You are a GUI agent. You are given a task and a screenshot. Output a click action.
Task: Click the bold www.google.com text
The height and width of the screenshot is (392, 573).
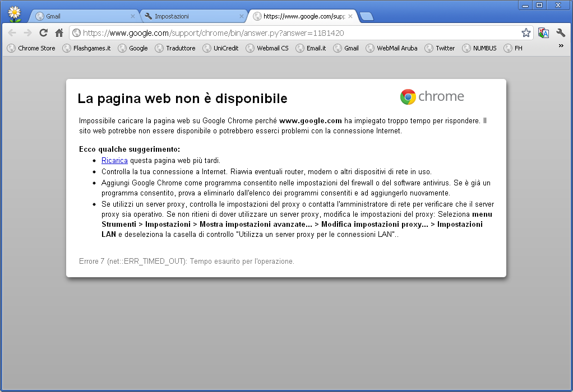tap(311, 121)
